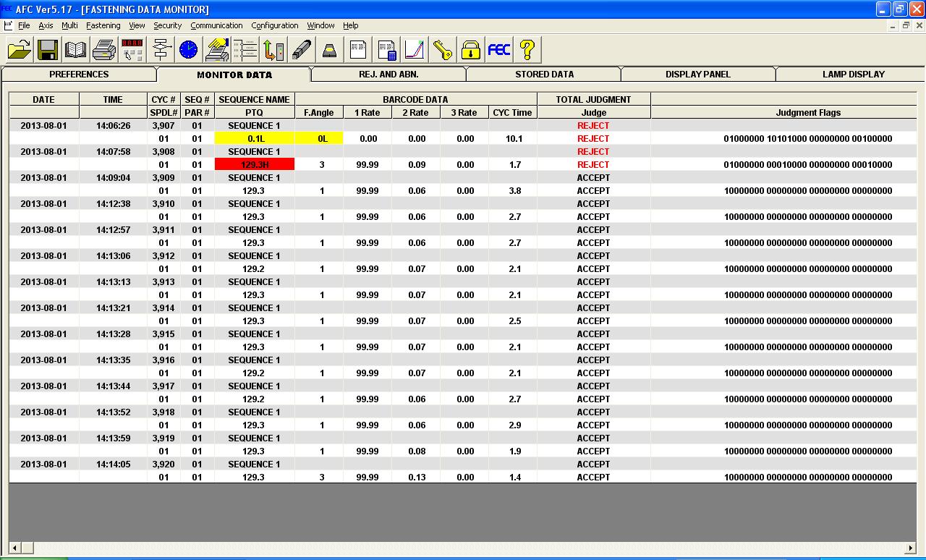The width and height of the screenshot is (926, 560).
Task: Click the red digit display panel icon
Action: tap(132, 50)
